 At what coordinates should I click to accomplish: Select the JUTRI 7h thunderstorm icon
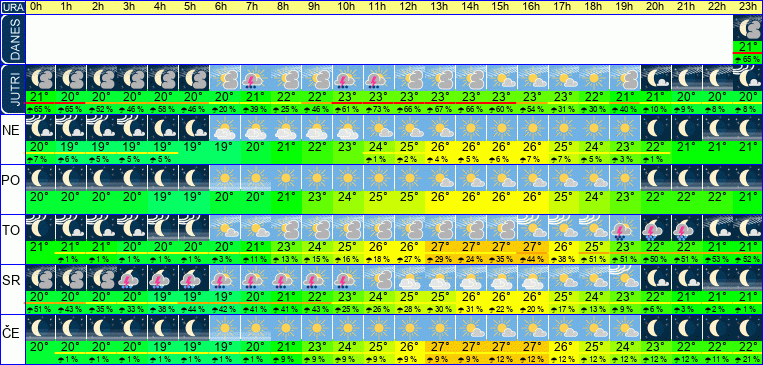(x=255, y=78)
